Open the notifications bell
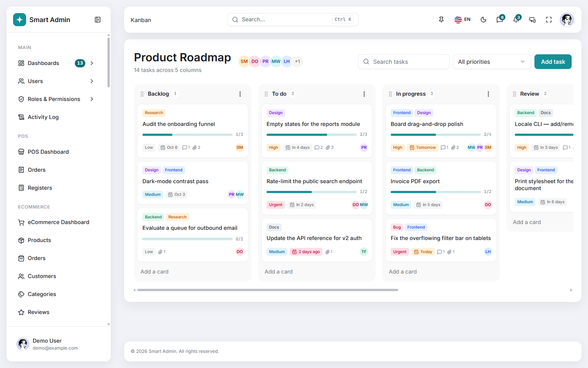 coord(516,20)
